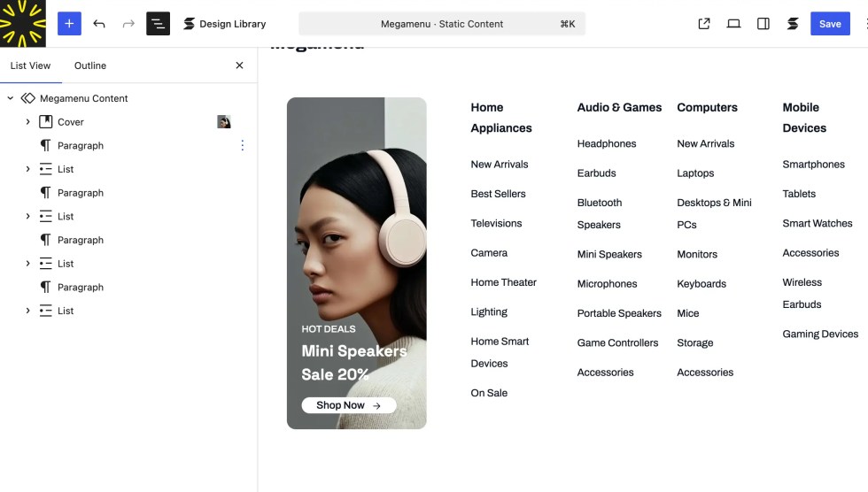Toggle the document overview list view button
Image resolution: width=868 pixels, height=492 pixels.
click(x=158, y=24)
